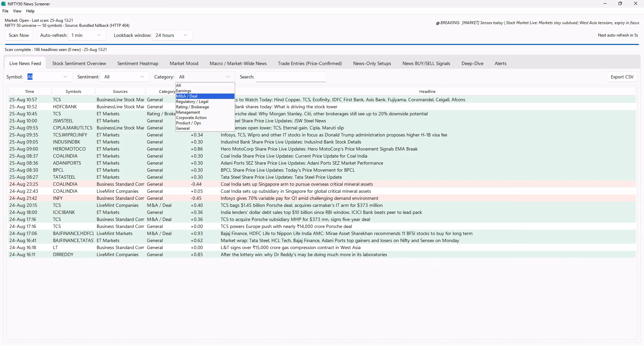The width and height of the screenshot is (644, 346).
Task: Open the Help menu
Action: pos(30,11)
